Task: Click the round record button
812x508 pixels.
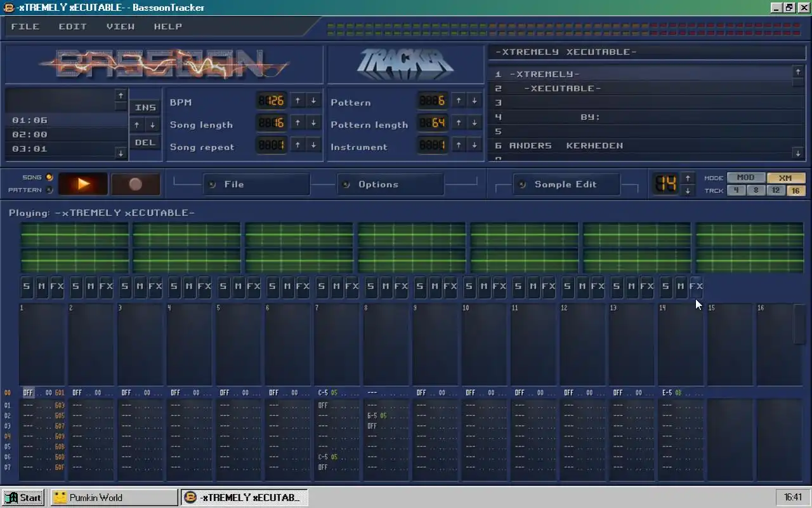Action: tap(135, 184)
